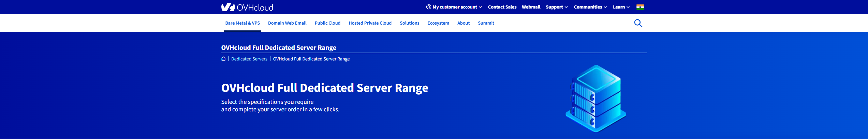Open the search magnifier icon

pyautogui.click(x=638, y=23)
